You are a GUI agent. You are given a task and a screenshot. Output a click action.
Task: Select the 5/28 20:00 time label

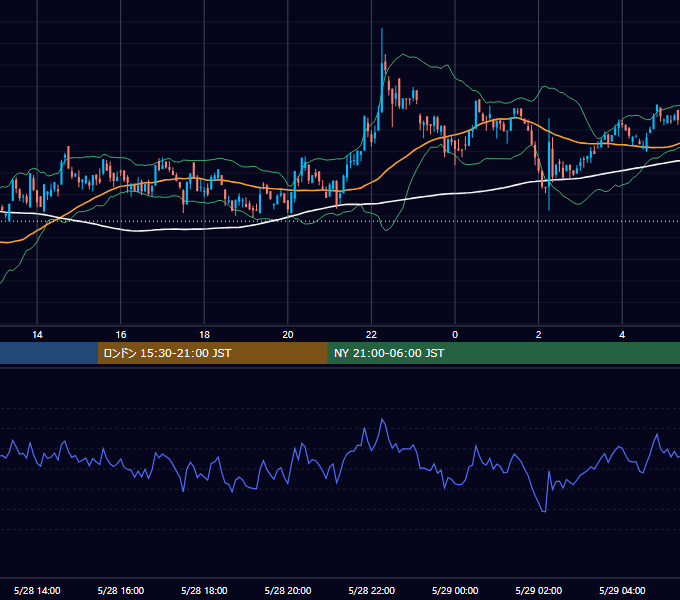[x=288, y=590]
